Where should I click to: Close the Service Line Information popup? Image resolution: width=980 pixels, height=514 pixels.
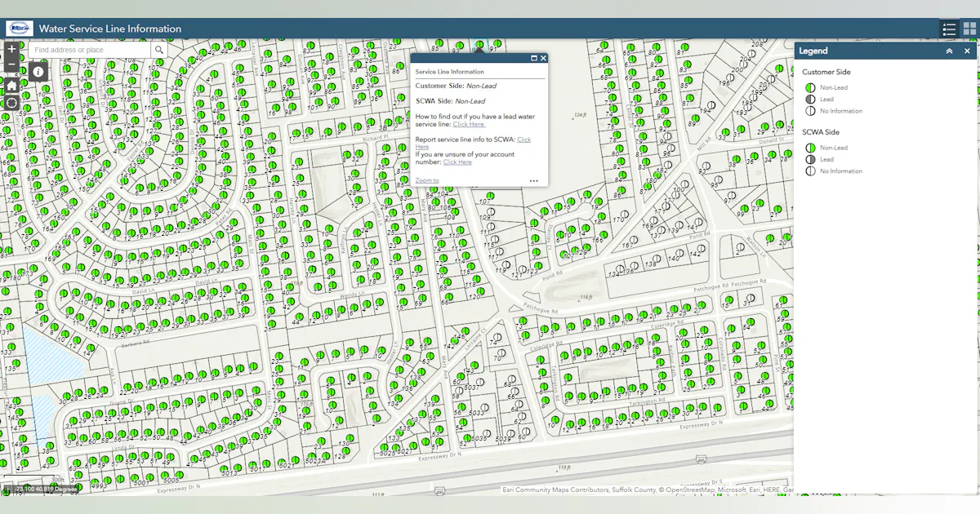(x=543, y=58)
